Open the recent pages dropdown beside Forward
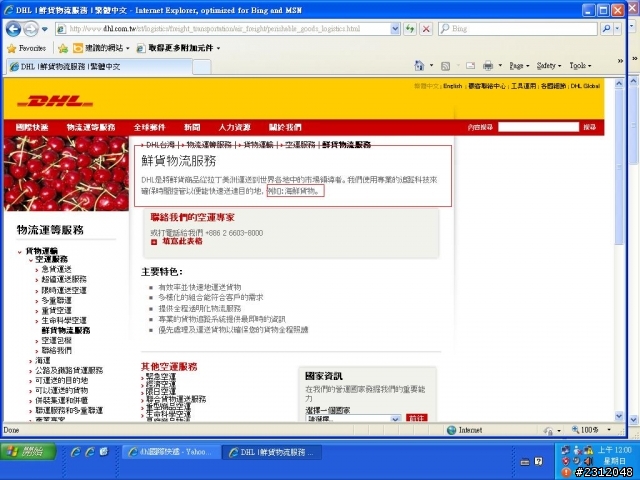This screenshot has height=480, width=640. 45,29
